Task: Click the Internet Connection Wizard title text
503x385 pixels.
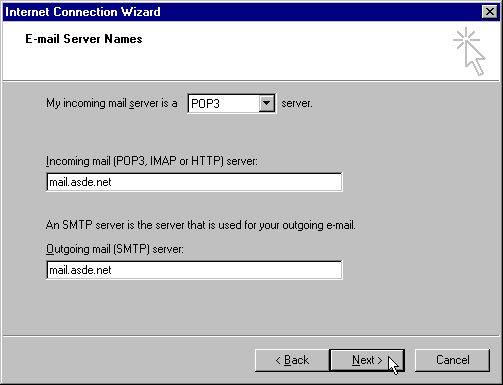Action: [x=83, y=12]
